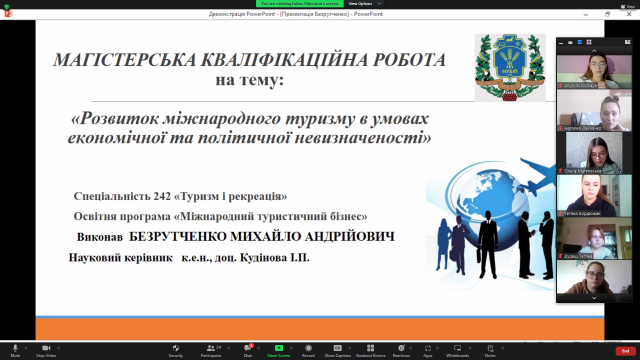Minimize the floating video panel

tap(561, 42)
